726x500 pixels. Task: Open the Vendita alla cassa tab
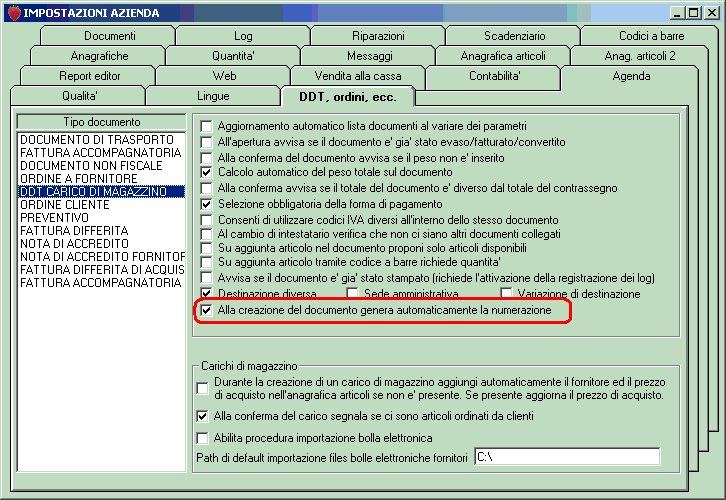coord(357,75)
